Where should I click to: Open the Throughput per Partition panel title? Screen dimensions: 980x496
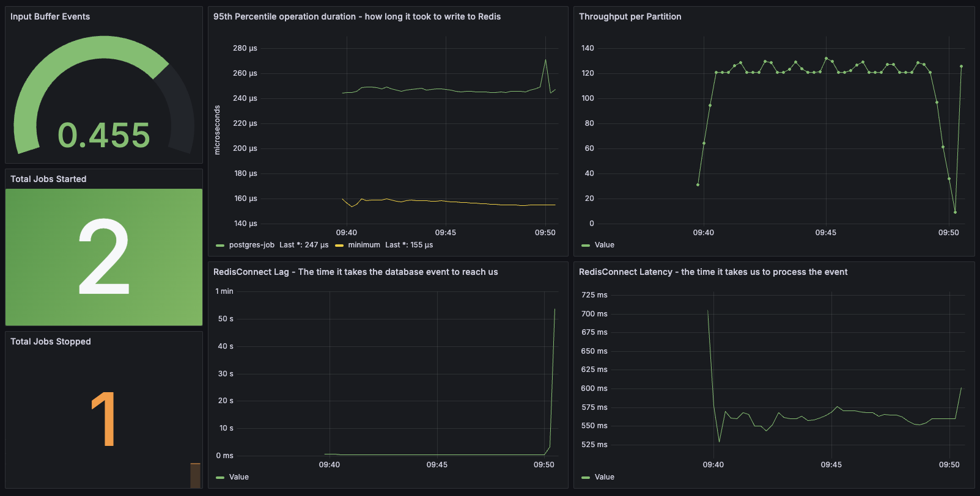coord(630,16)
